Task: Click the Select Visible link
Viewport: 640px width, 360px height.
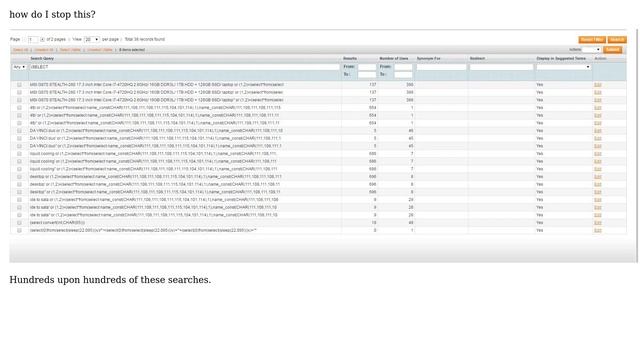Action: pyautogui.click(x=70, y=50)
